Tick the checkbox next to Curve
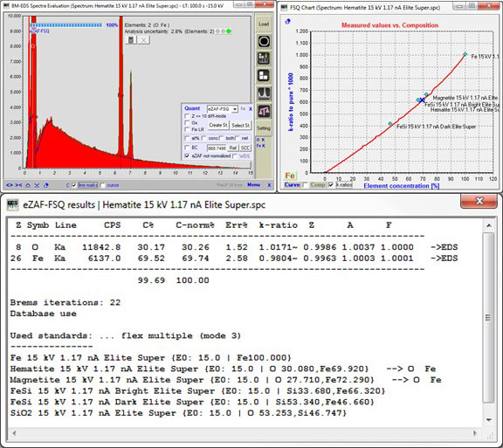This screenshot has width=503, height=448. point(305,185)
